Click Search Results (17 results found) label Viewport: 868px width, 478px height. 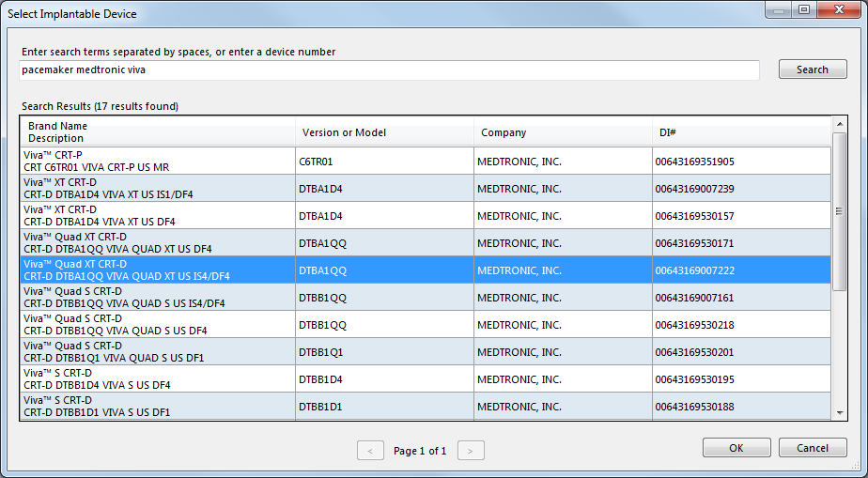click(101, 106)
